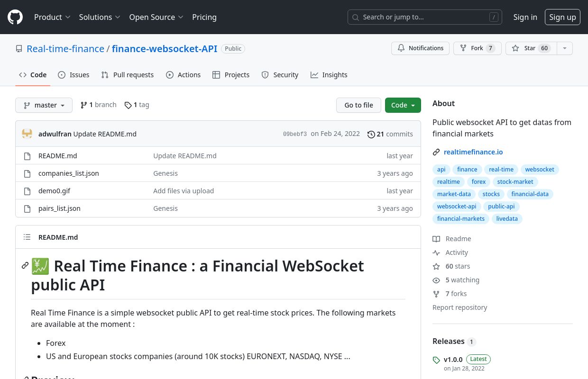This screenshot has height=379, width=588.
Task: Click the book icon next to Readme
Action: click(436, 239)
